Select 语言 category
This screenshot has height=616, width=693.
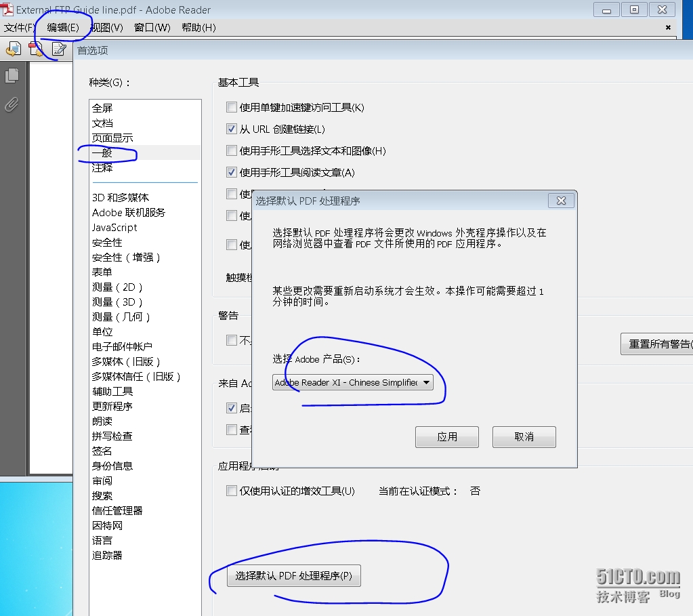coord(102,541)
